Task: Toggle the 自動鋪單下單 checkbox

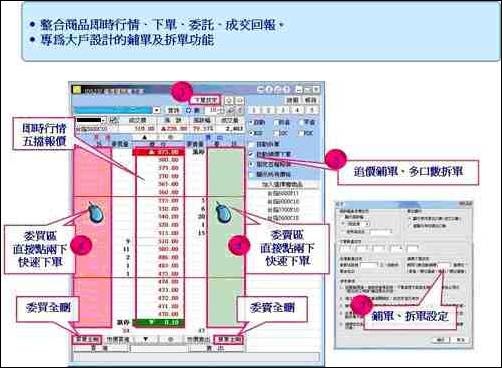Action: click(x=252, y=154)
